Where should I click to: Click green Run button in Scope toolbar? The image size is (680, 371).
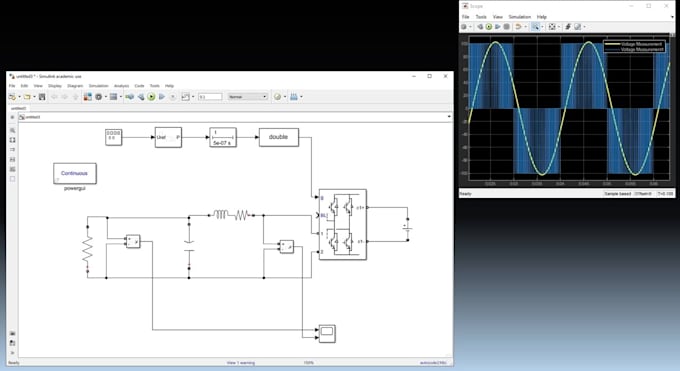(489, 26)
